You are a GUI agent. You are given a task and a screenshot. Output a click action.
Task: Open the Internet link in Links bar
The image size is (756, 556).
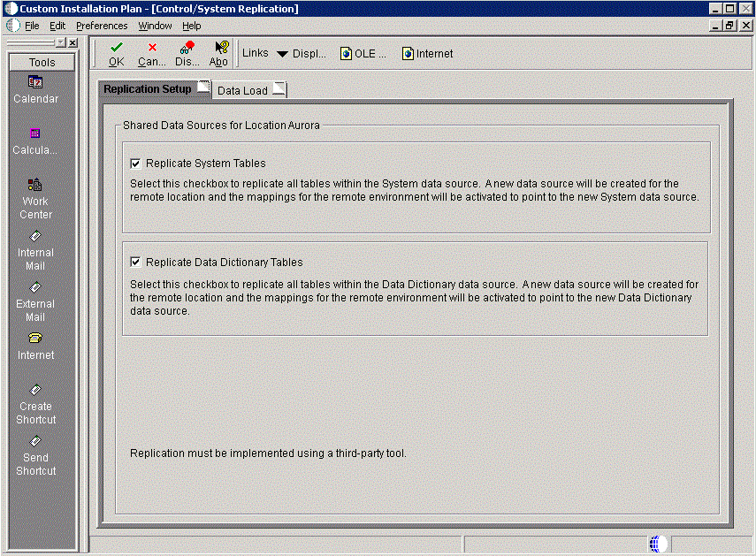(x=427, y=54)
